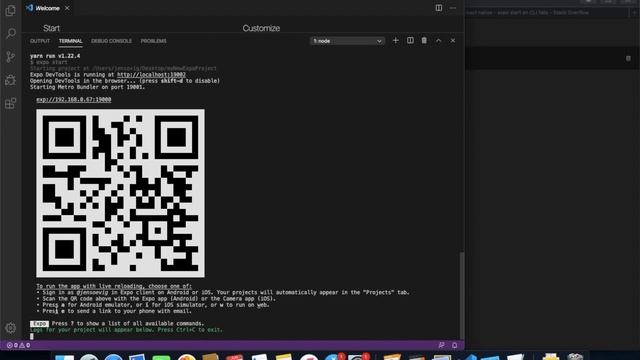
Task: Close the terminal panel
Action: click(453, 40)
